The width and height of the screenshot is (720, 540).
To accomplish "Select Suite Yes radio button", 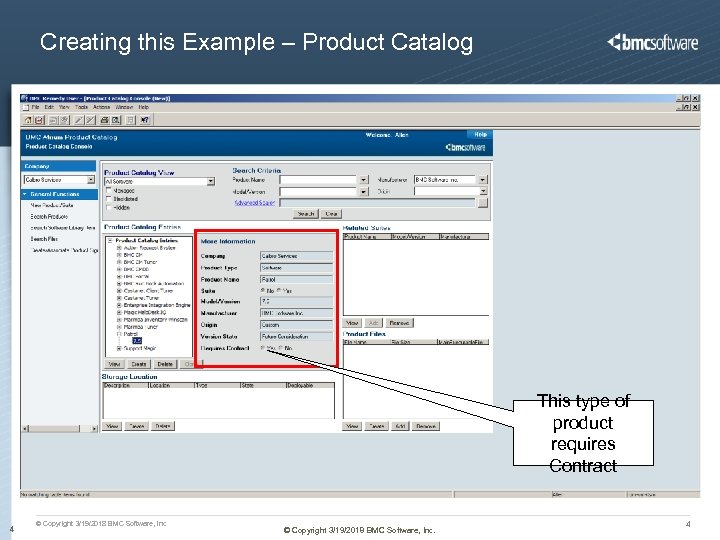I will point(279,291).
